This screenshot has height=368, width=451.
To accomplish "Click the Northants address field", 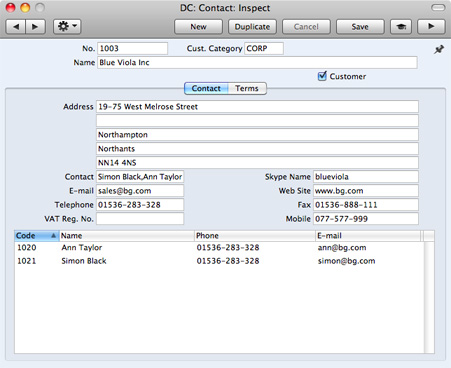I will [257, 149].
